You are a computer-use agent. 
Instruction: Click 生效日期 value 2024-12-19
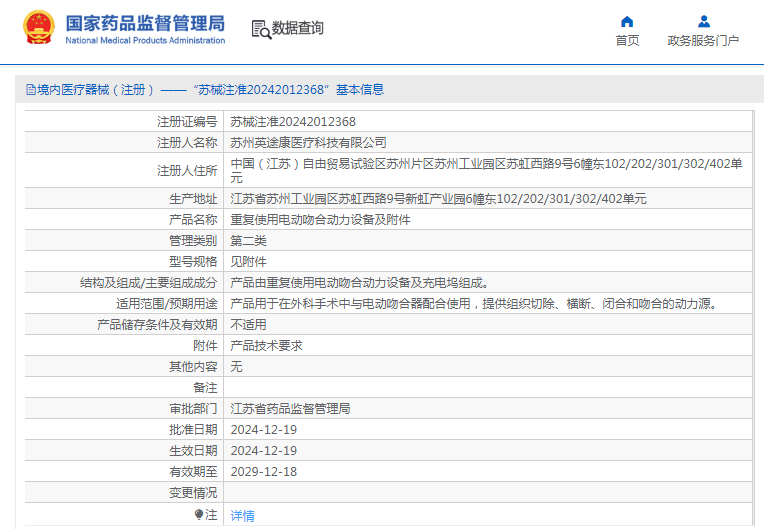pyautogui.click(x=264, y=450)
